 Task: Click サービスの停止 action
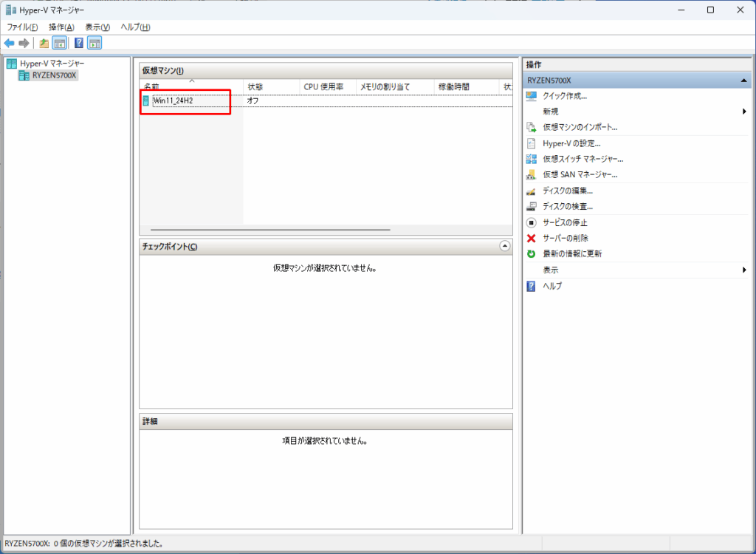565,222
